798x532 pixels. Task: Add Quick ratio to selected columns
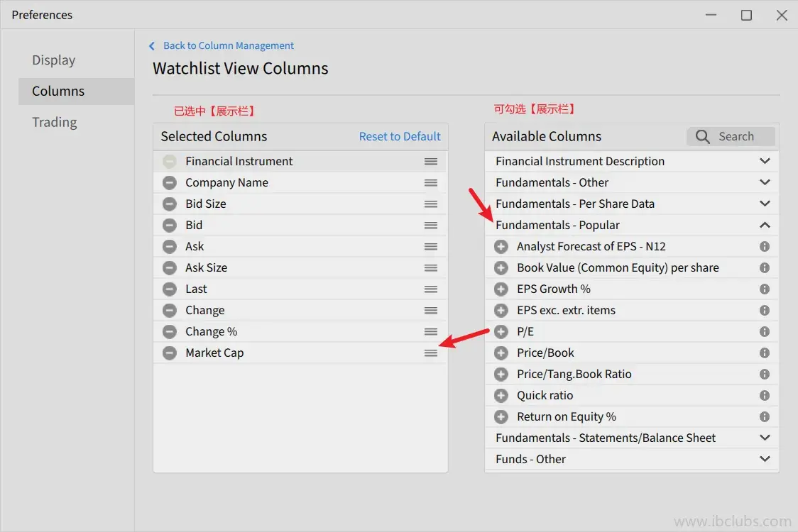pos(501,396)
